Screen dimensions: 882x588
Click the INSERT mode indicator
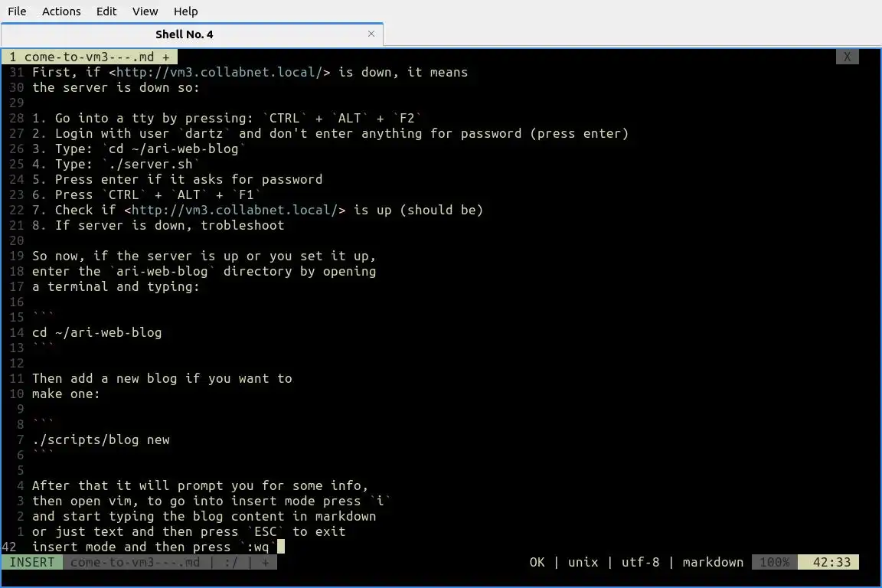[x=32, y=562]
